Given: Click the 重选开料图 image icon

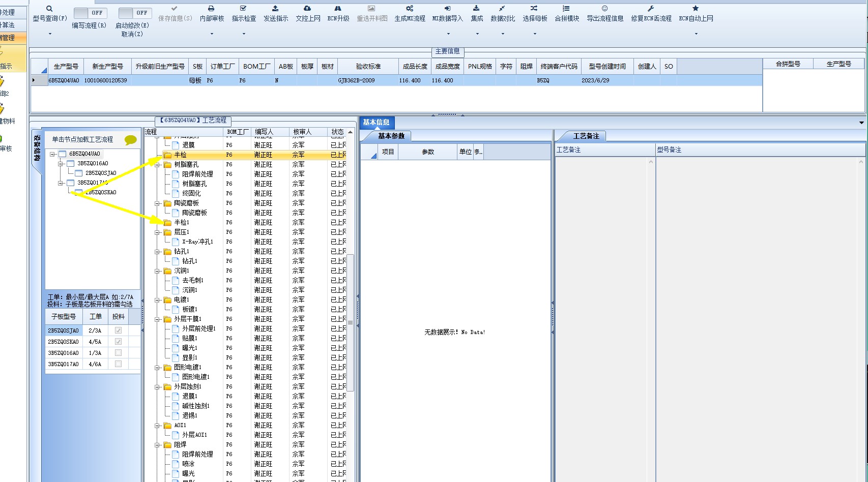Looking at the screenshot, I should (x=371, y=9).
